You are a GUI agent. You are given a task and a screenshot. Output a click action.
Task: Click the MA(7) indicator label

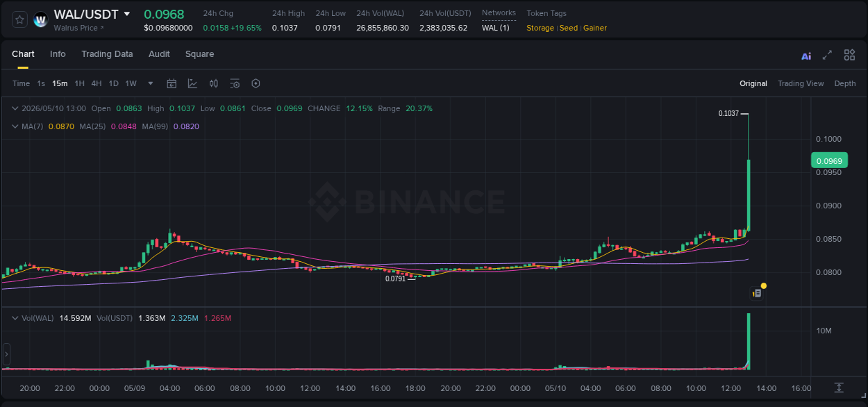(32, 126)
